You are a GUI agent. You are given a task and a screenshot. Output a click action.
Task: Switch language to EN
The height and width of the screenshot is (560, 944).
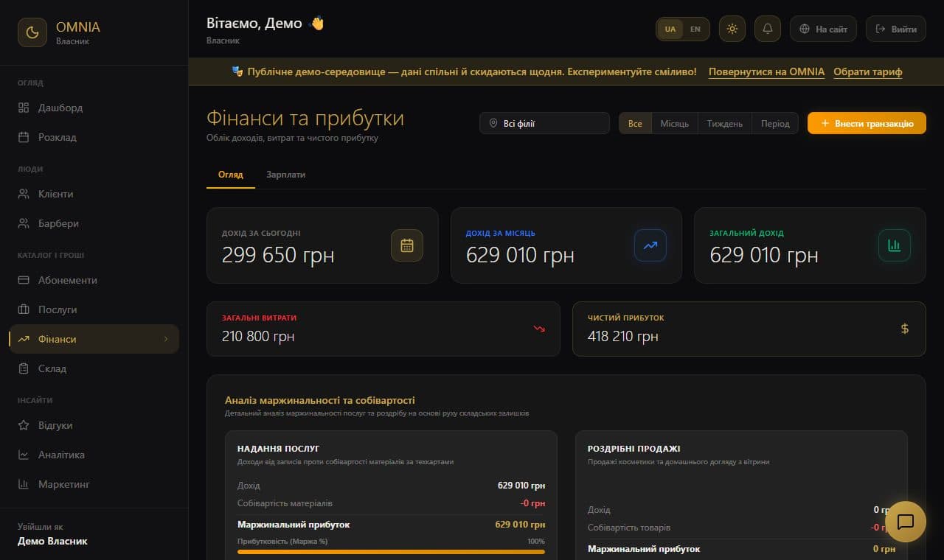(x=695, y=29)
